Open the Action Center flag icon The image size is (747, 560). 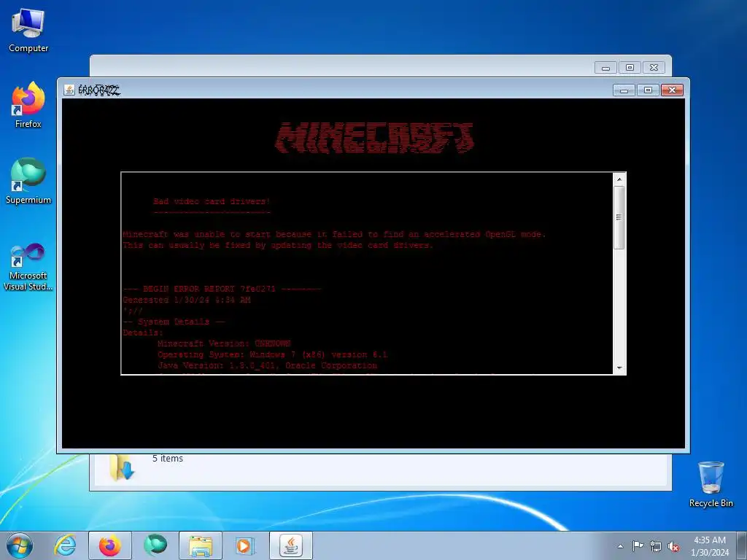pos(638,546)
